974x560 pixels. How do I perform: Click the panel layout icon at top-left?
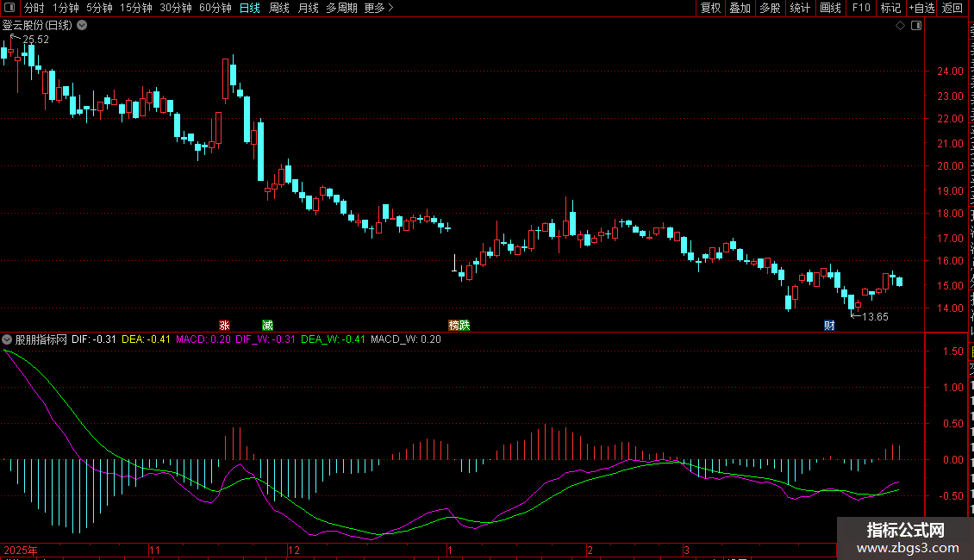pyautogui.click(x=9, y=8)
